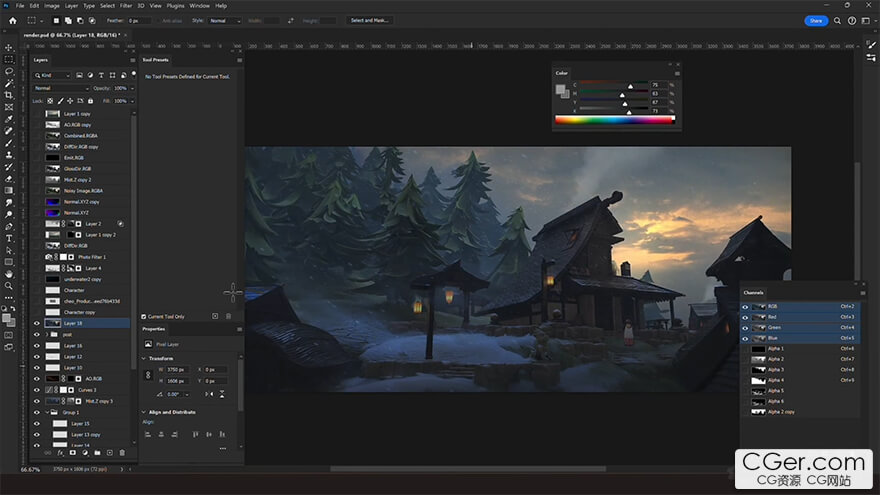880x495 pixels.
Task: Select the Brush tool
Action: (x=8, y=143)
